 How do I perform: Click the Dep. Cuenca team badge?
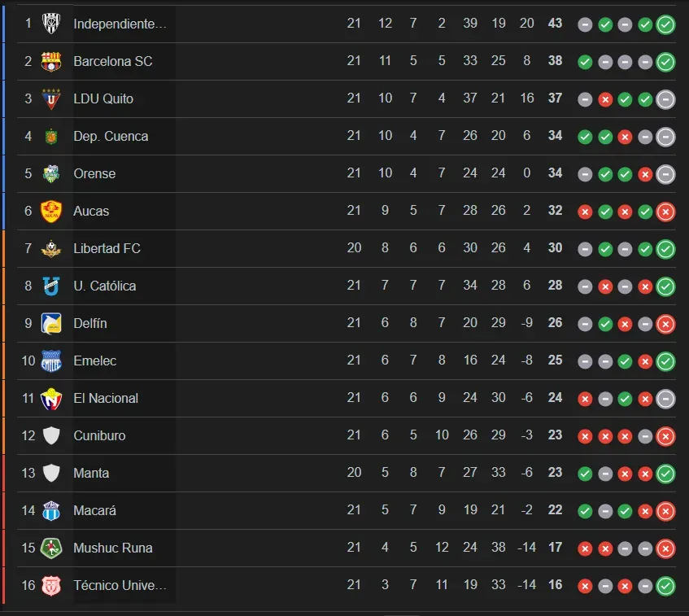(51, 136)
